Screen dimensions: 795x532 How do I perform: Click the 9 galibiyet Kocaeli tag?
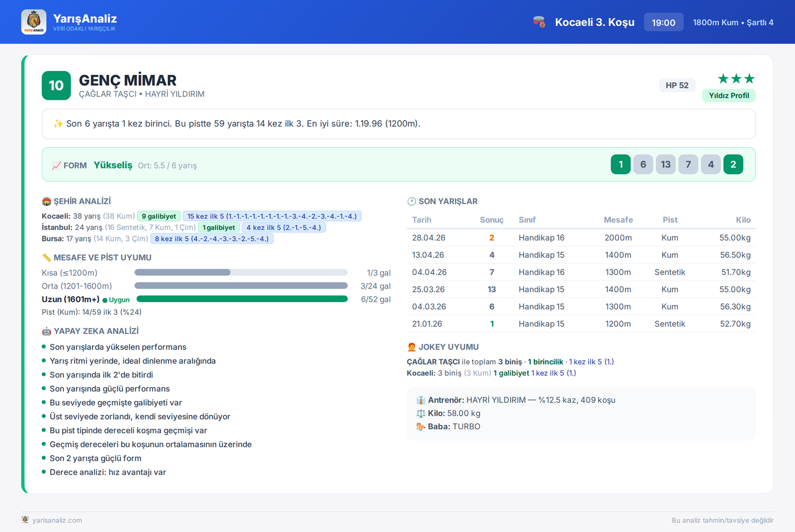pos(159,216)
